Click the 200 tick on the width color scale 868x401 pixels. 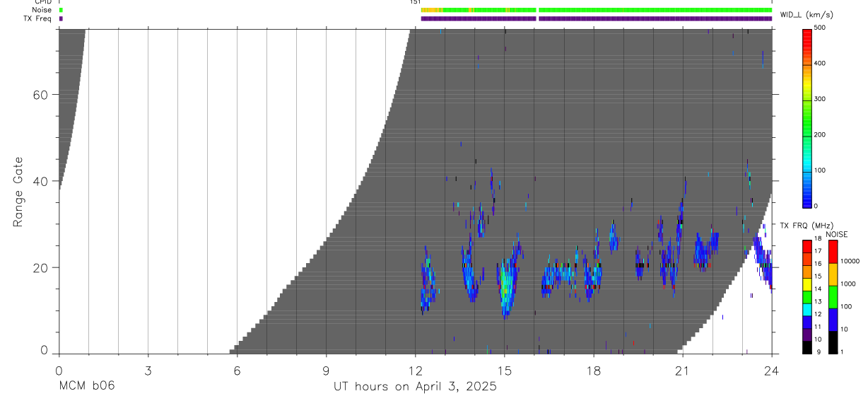820,134
